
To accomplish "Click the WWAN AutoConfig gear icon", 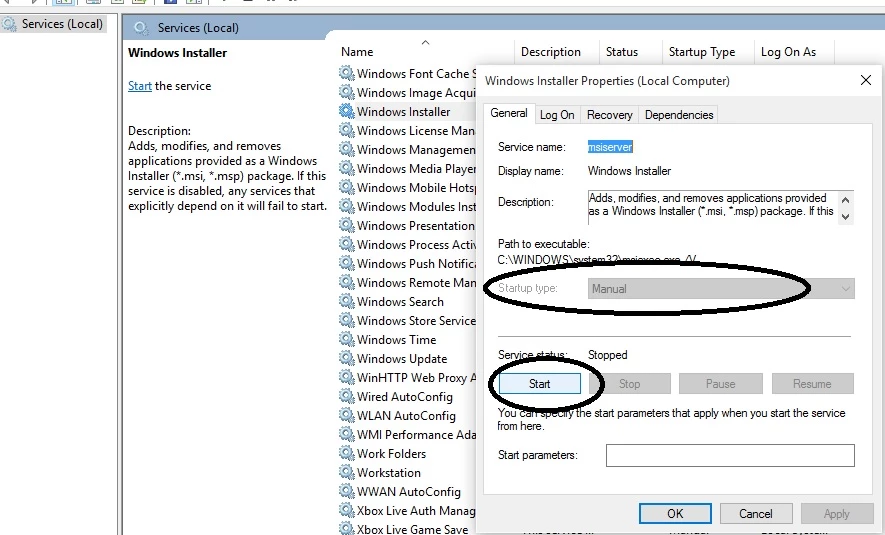I will click(347, 490).
